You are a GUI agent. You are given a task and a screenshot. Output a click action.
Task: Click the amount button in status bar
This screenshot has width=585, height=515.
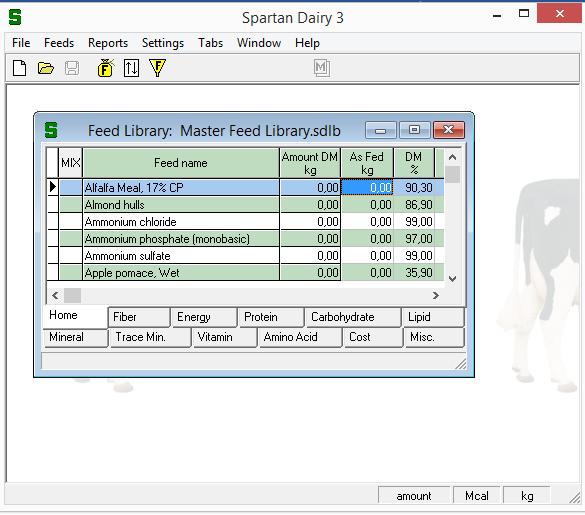coord(414,496)
